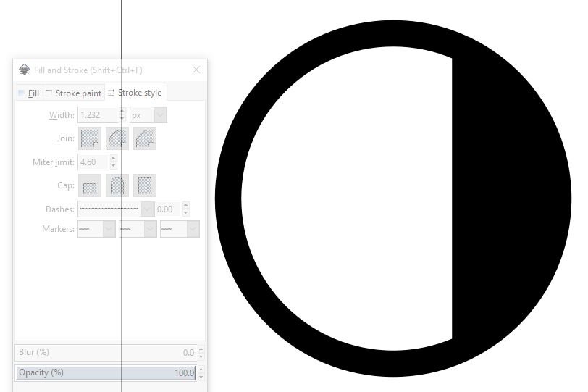This screenshot has height=392, width=588.
Task: Select the bevel join icon
Action: (x=145, y=138)
